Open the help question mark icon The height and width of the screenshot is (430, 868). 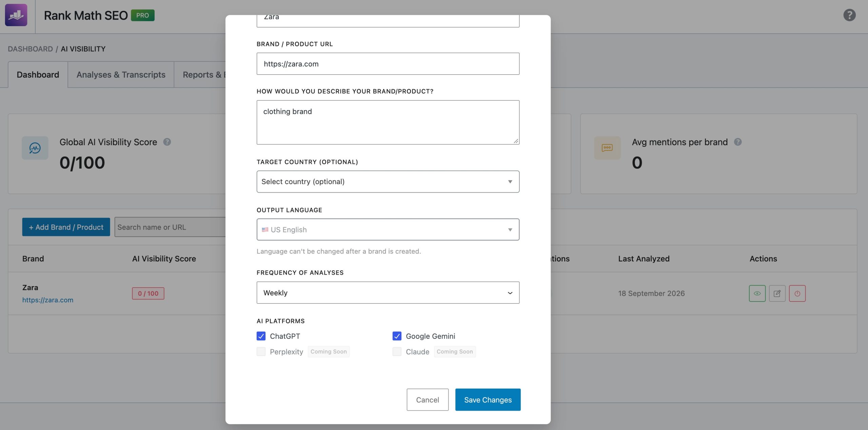(x=849, y=15)
